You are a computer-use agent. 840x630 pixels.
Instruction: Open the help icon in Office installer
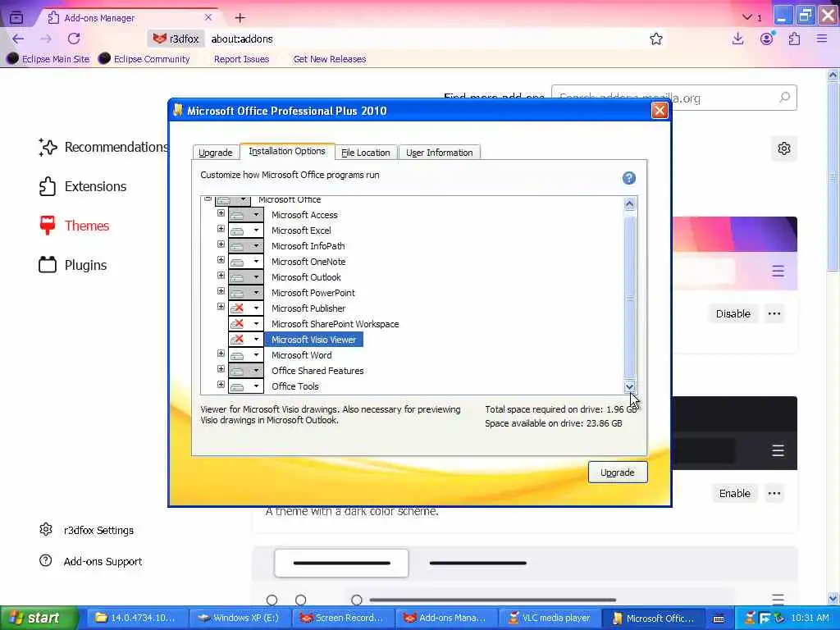(629, 178)
